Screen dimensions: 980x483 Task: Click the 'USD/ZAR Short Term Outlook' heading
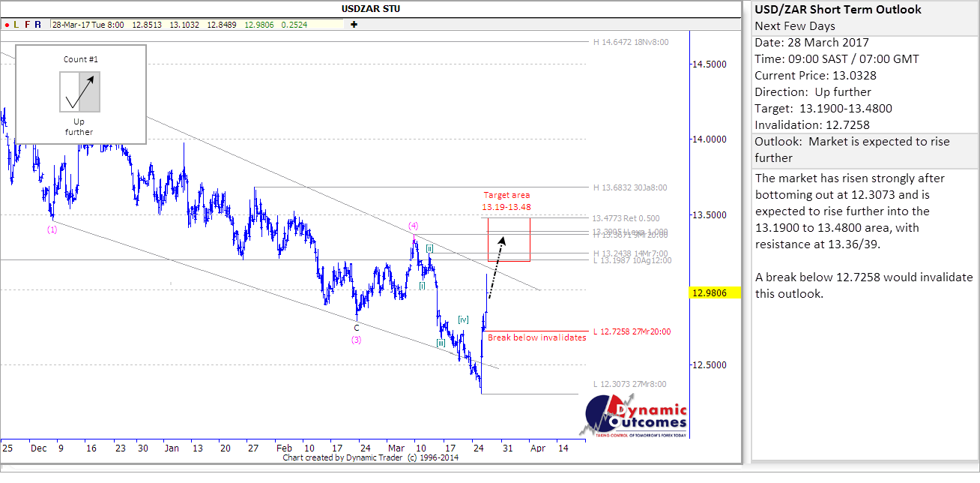[838, 10]
